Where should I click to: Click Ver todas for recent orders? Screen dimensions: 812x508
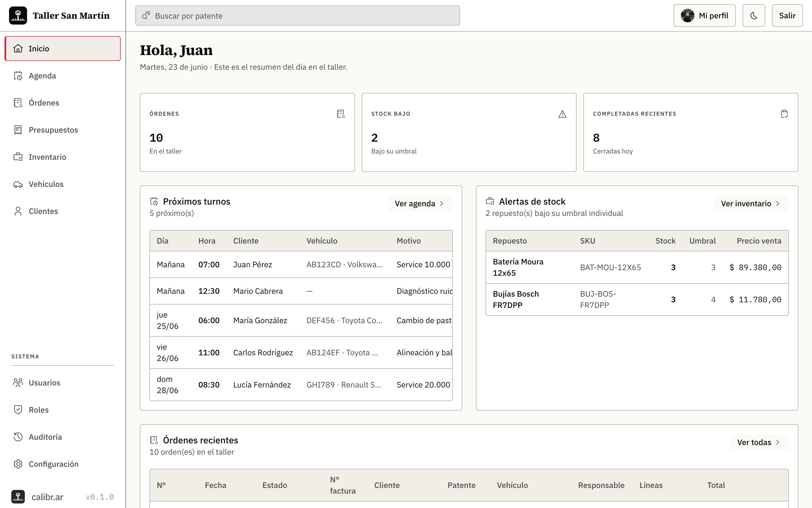click(x=759, y=443)
